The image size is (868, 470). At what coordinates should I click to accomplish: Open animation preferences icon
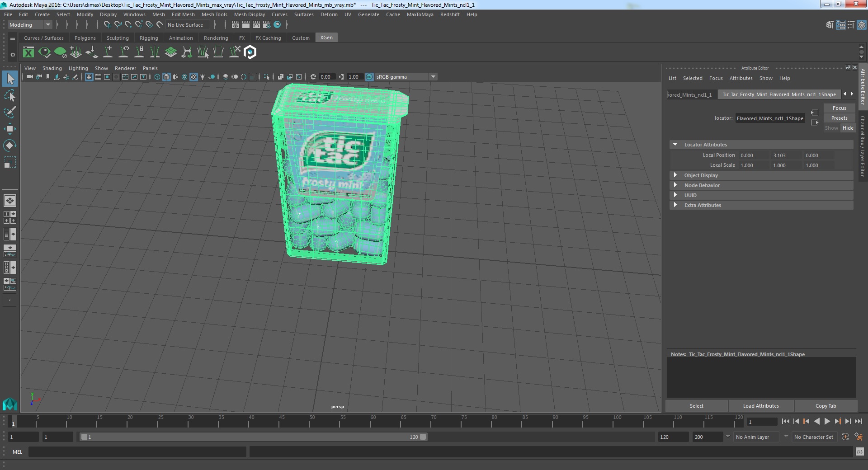(859, 437)
